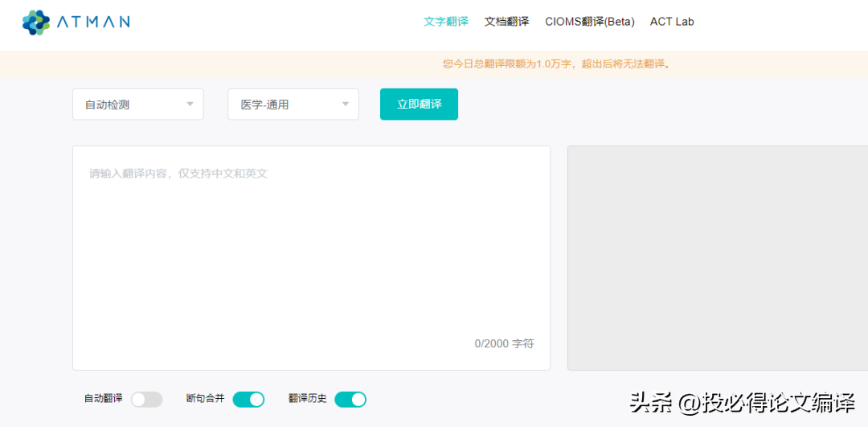Turn off the 翻译历史 toggle
This screenshot has height=427, width=868.
350,400
